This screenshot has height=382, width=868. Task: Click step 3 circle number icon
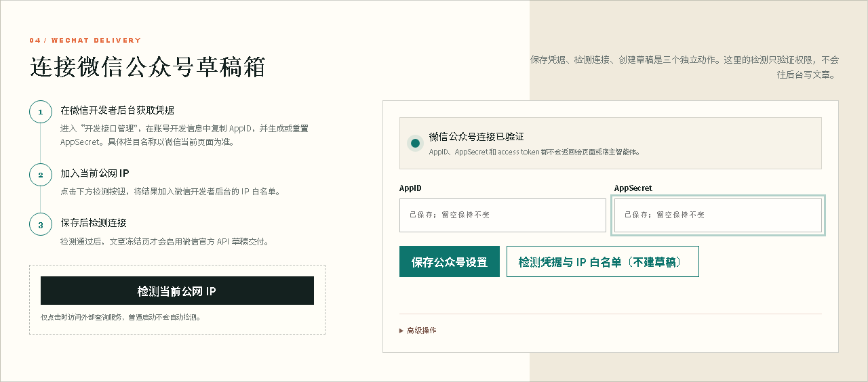click(x=41, y=224)
